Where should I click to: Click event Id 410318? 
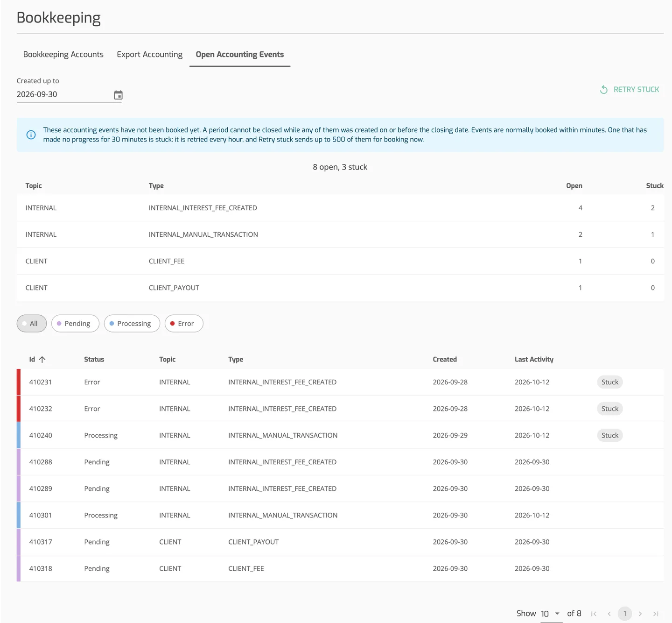41,568
